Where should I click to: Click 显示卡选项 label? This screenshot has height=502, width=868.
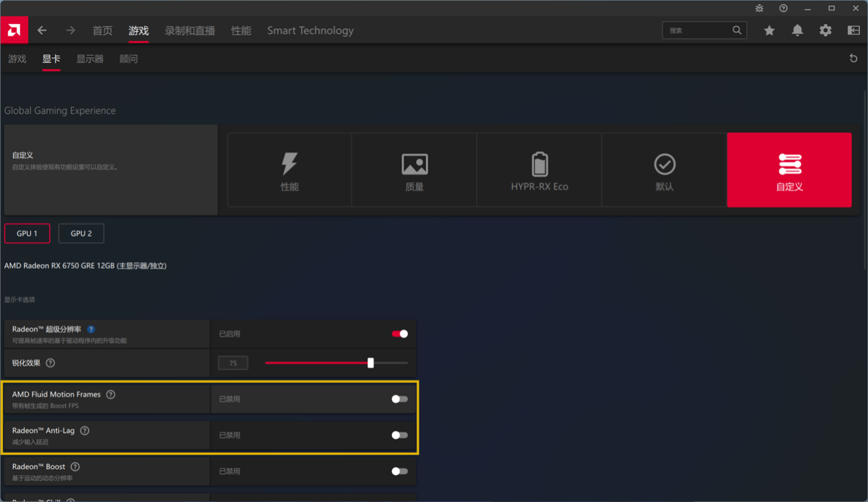(x=20, y=300)
